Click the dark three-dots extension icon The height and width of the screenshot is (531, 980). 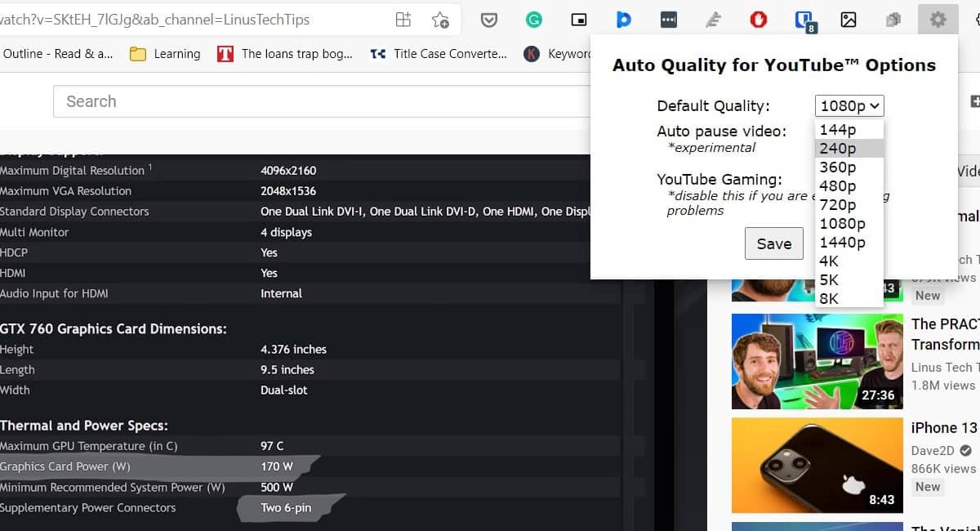[x=669, y=20]
